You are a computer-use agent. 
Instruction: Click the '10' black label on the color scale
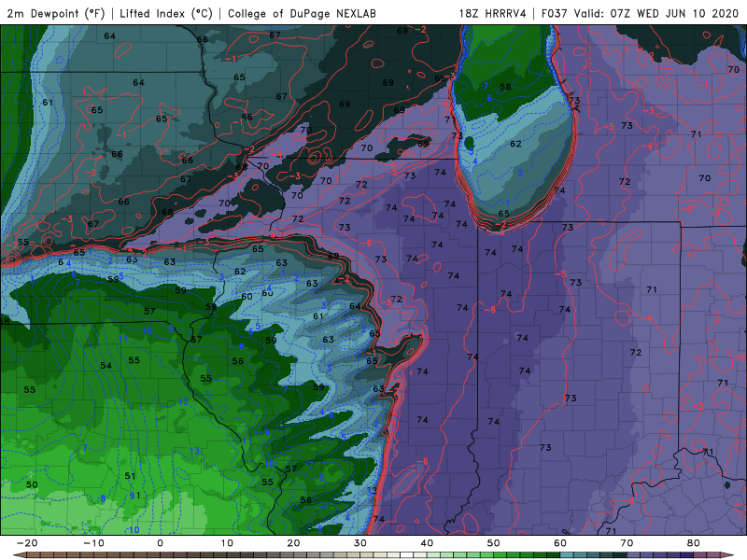(227, 543)
